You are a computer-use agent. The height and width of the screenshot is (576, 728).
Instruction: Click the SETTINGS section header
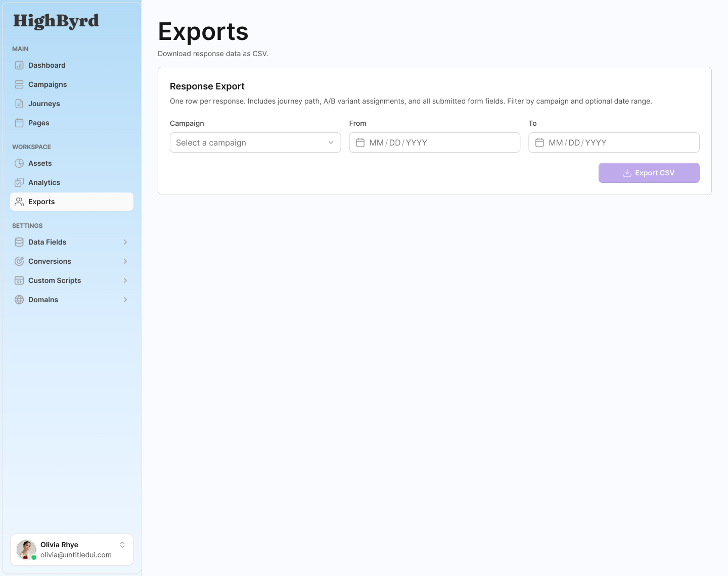[27, 226]
